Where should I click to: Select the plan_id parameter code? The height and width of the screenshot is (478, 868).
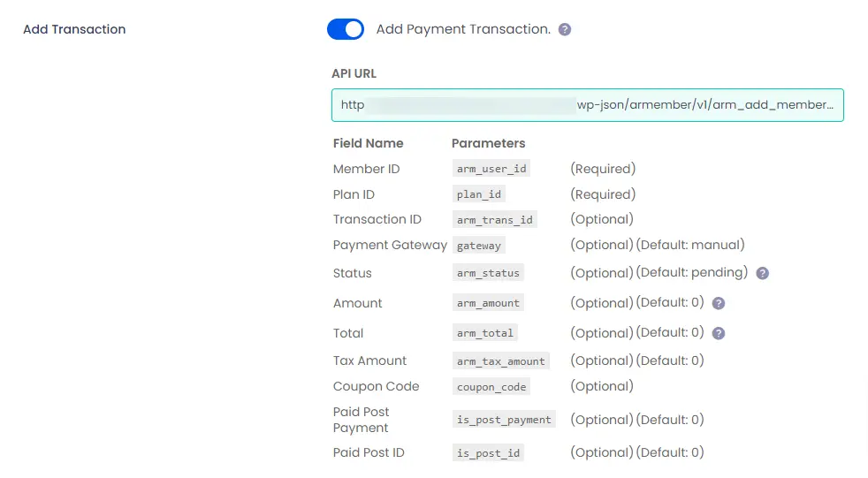(479, 194)
